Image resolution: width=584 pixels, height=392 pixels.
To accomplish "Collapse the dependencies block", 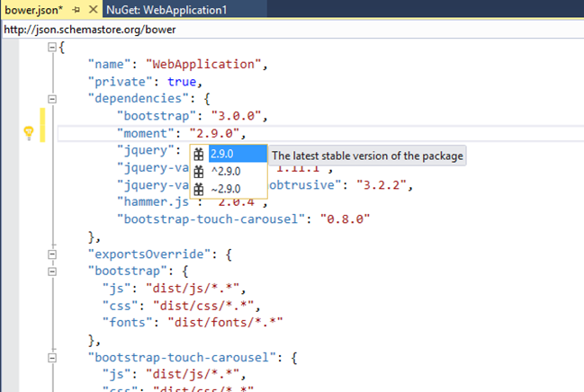I will [51, 99].
